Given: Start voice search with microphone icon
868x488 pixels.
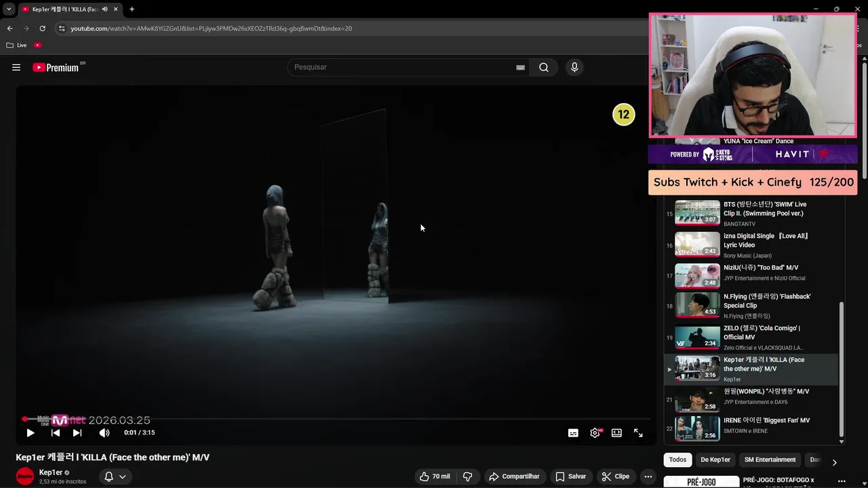Looking at the screenshot, I should coord(574,67).
